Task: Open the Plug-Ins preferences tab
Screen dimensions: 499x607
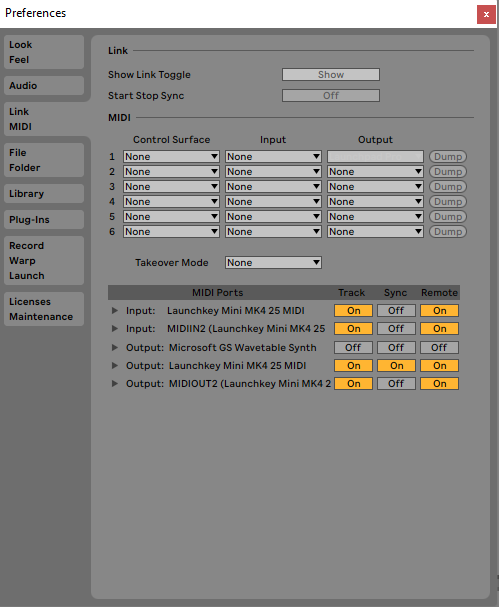Action: [x=44, y=219]
